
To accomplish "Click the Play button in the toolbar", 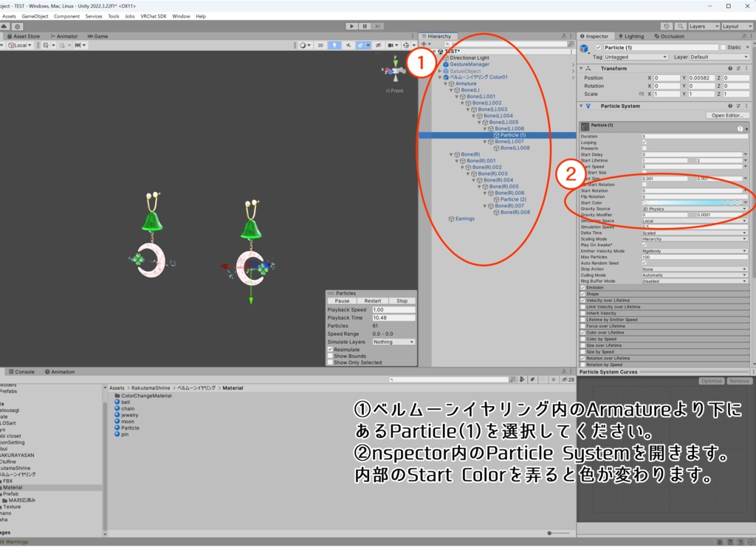I will pyautogui.click(x=351, y=26).
